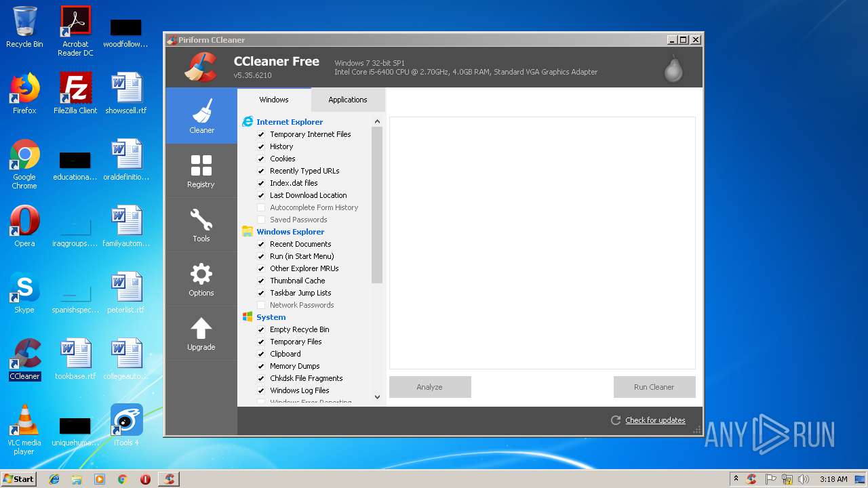
Task: Click the cleaner list scrollbar thumb
Action: pos(377,205)
